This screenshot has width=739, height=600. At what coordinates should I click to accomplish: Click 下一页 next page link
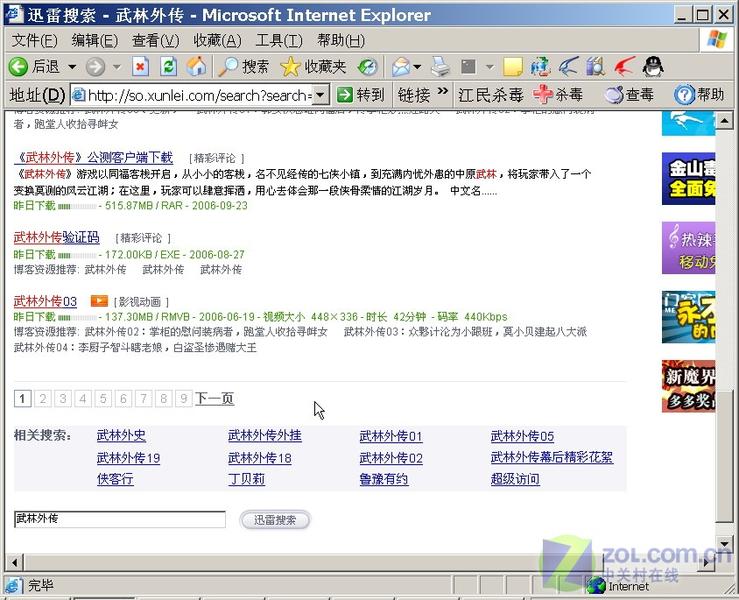(214, 399)
